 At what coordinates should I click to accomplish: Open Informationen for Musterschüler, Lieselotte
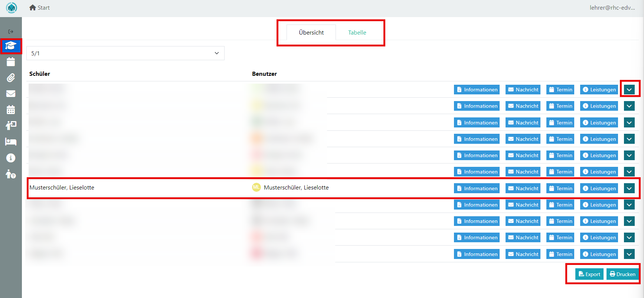pos(477,188)
